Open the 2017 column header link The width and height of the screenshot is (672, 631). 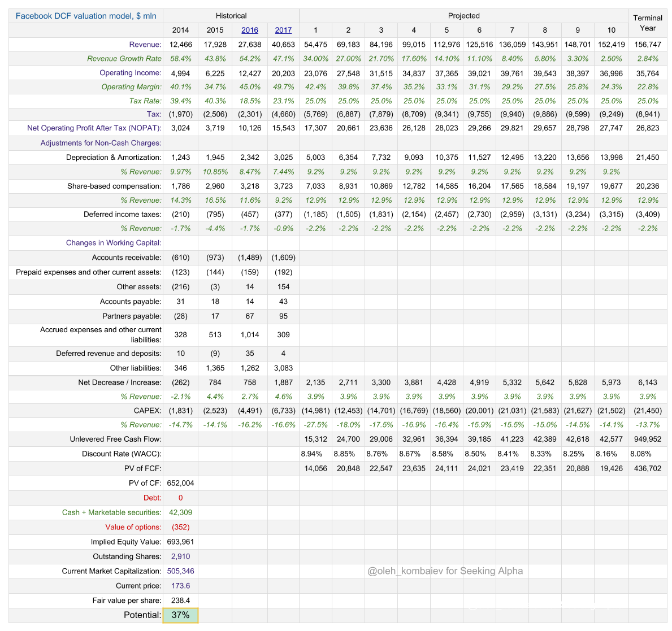click(283, 30)
